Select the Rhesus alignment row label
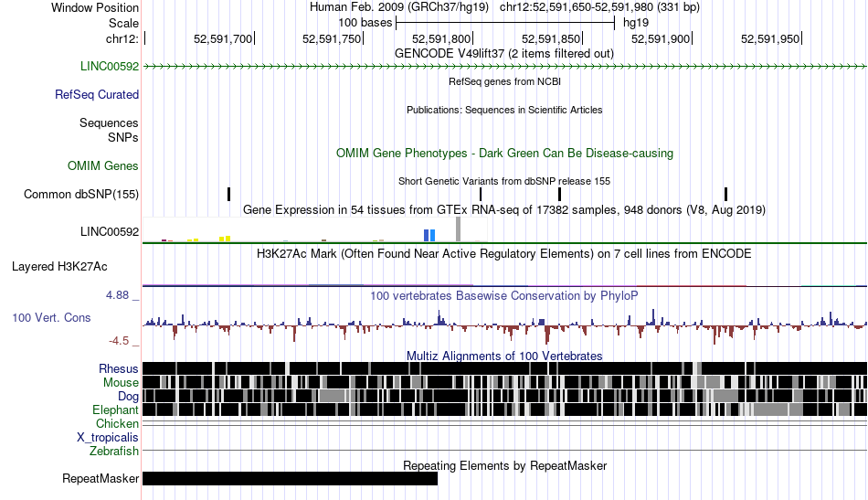Viewport: 868px width, 500px height. (119, 368)
